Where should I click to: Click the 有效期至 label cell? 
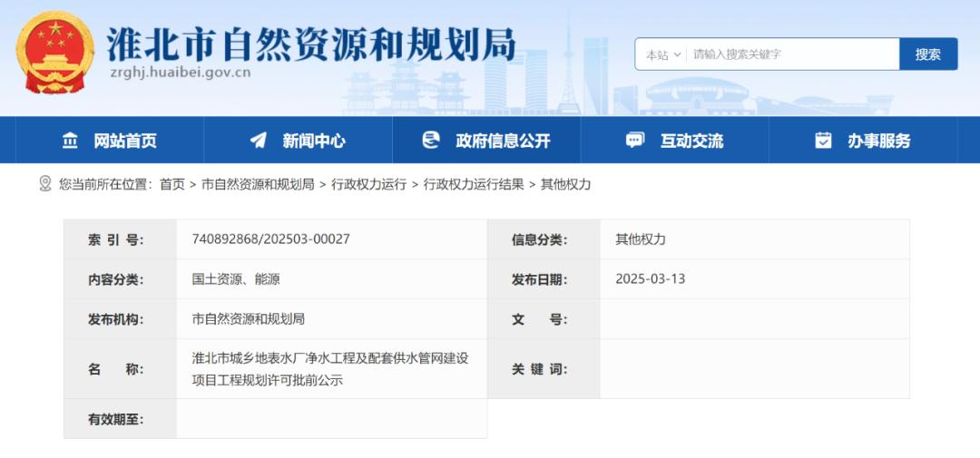pyautogui.click(x=120, y=419)
